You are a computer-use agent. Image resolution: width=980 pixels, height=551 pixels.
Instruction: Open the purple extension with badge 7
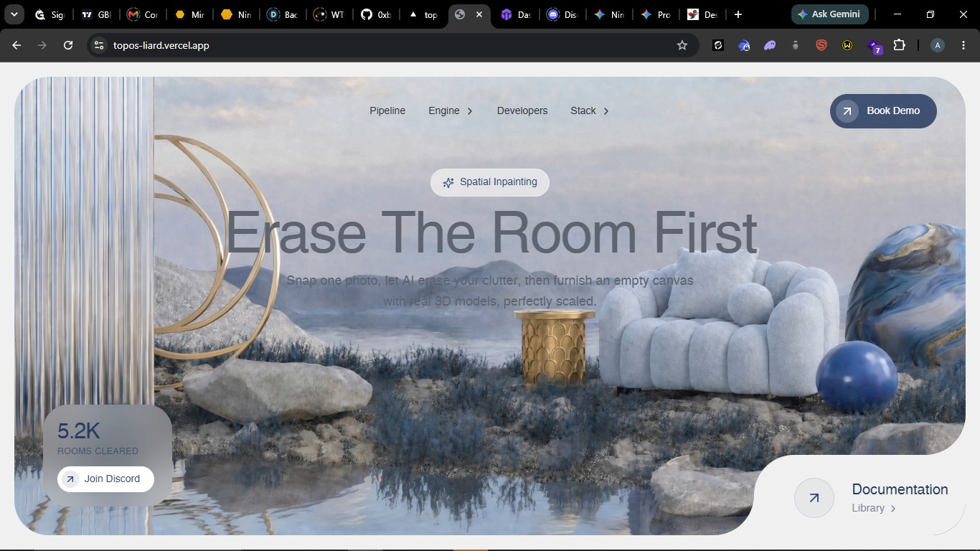[x=874, y=46]
